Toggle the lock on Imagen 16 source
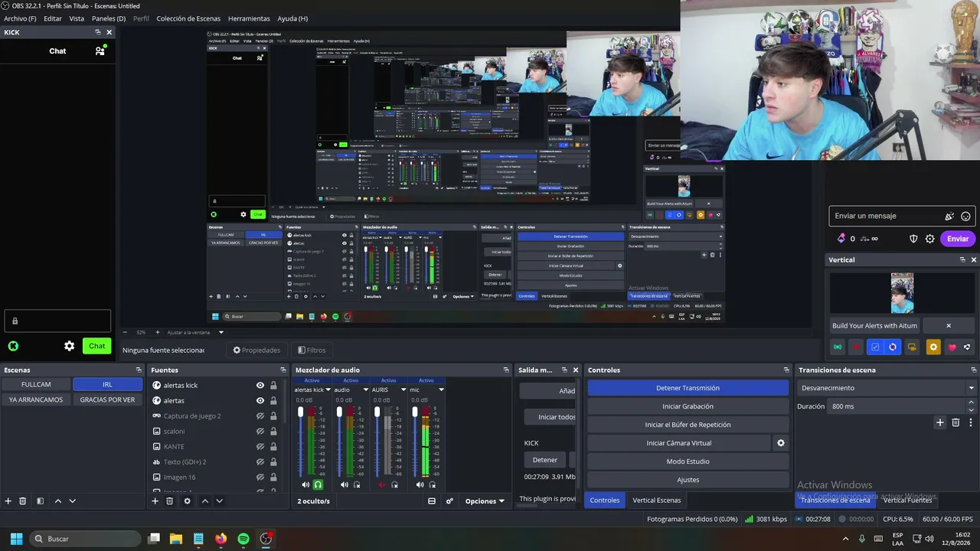Image resolution: width=980 pixels, height=551 pixels. (x=273, y=478)
